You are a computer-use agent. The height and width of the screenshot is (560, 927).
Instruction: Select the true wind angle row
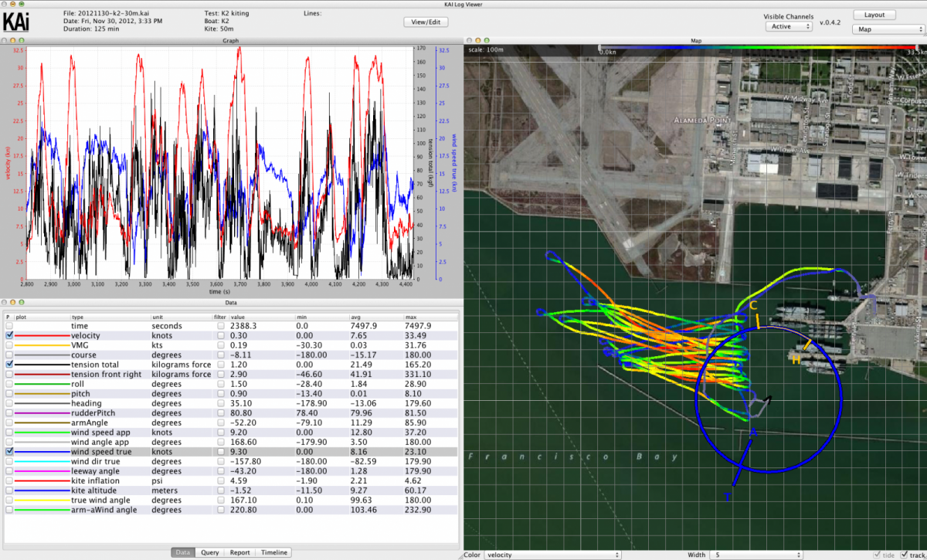[231, 500]
